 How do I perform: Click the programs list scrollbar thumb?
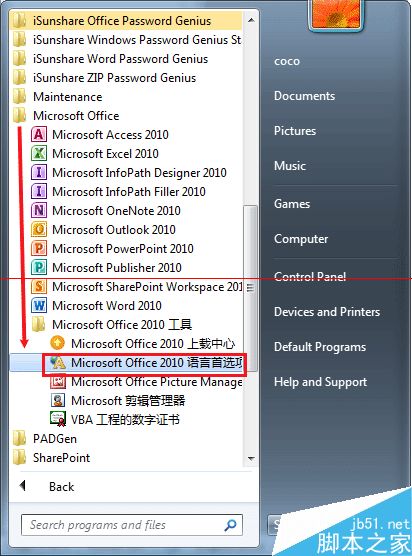click(x=251, y=288)
